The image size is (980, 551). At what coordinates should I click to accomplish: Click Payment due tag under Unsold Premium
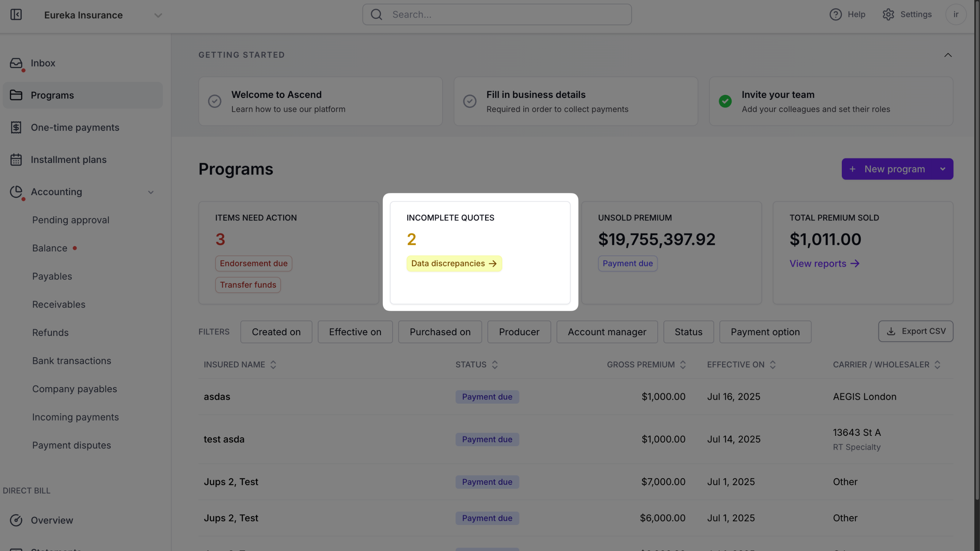628,264
